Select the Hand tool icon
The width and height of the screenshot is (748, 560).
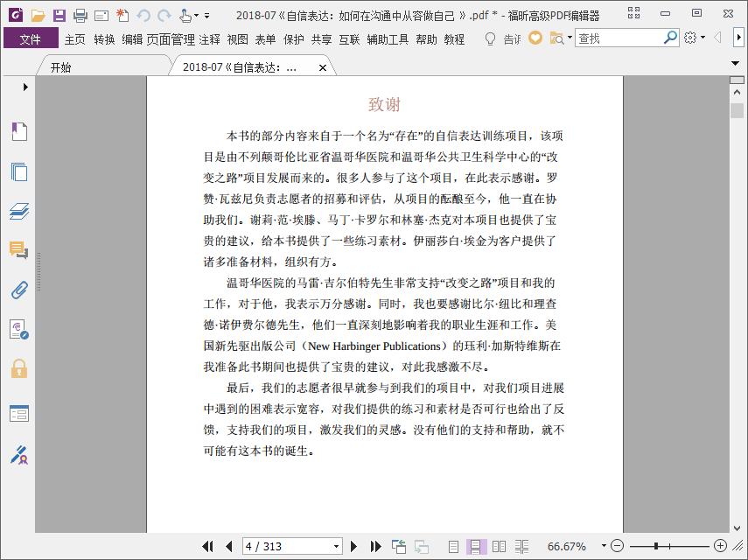pos(185,16)
